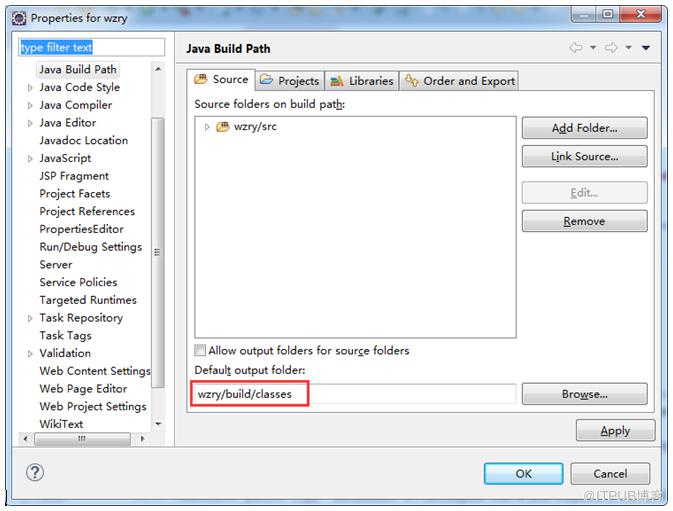This screenshot has width=673, height=511.
Task: Select JSP Fragment in tree
Action: (x=74, y=176)
